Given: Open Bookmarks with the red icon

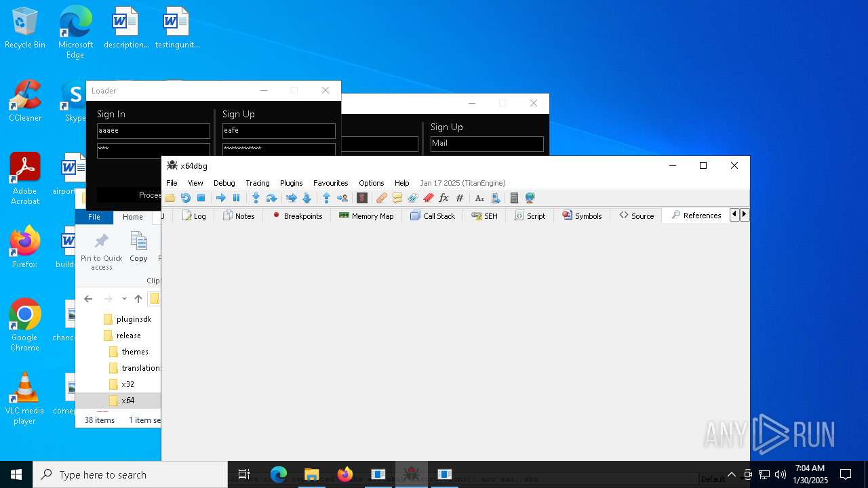Looking at the screenshot, I should pos(428,198).
